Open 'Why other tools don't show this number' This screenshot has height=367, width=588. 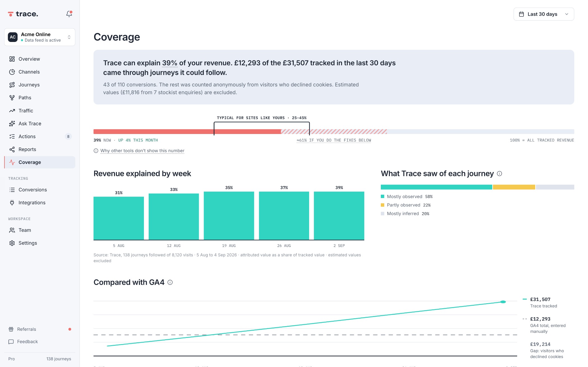(142, 151)
